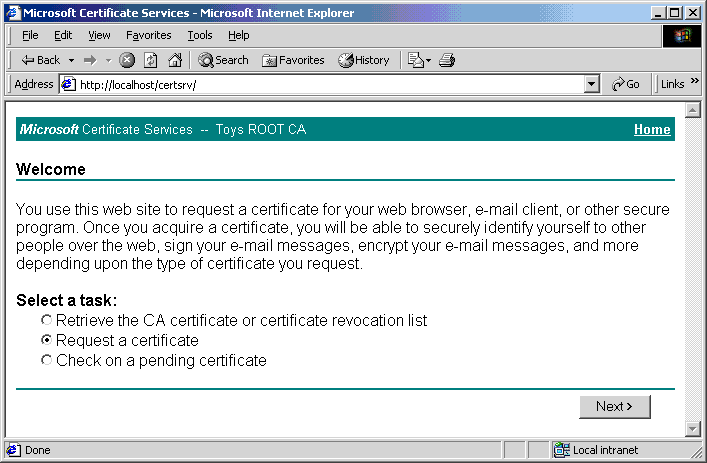Click the Next > button

click(615, 407)
